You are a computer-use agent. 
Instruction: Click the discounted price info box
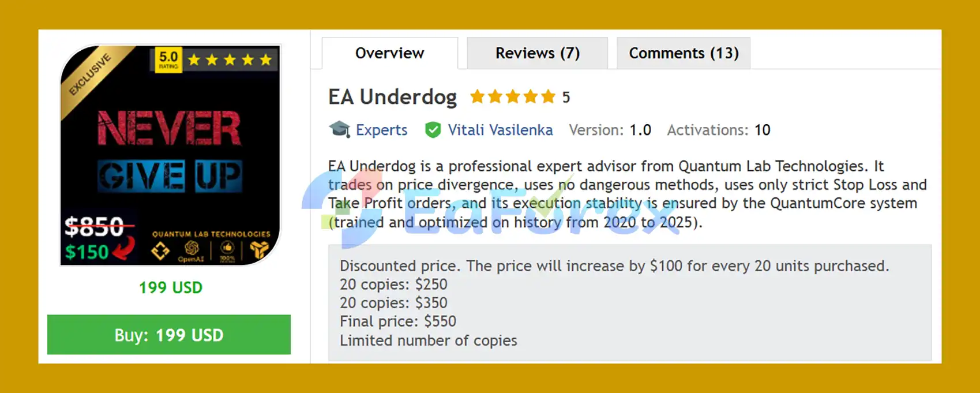(629, 302)
